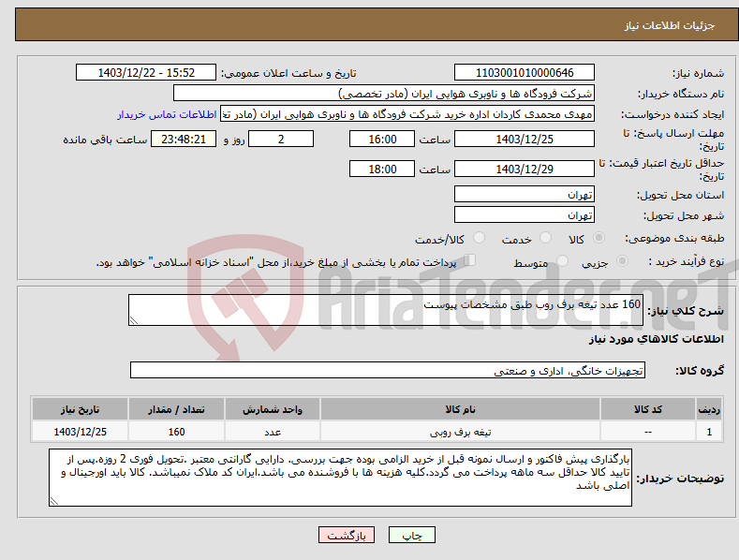Click resize handle of the description textarea
Viewport: 739px width, 560px height.
[x=133, y=321]
